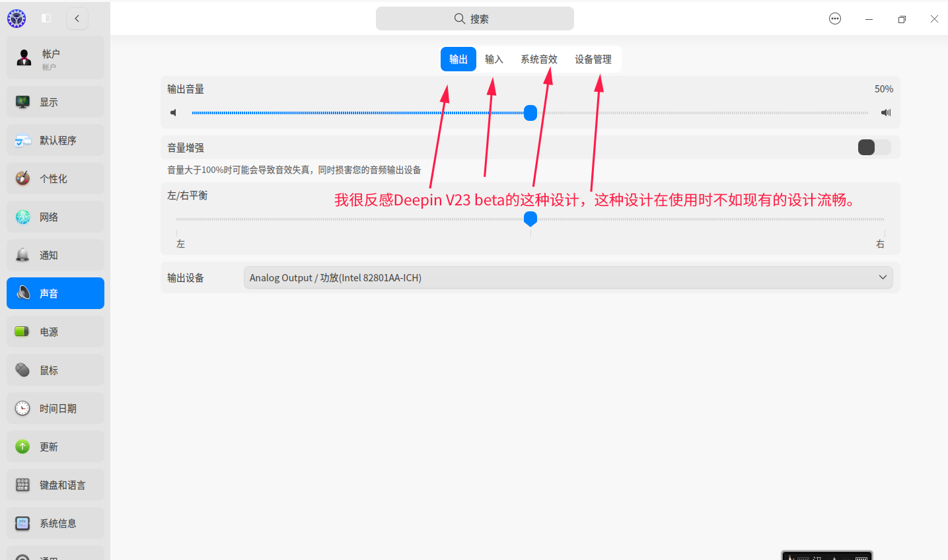Go back with the chevron button
This screenshot has width=948, height=560.
77,18
